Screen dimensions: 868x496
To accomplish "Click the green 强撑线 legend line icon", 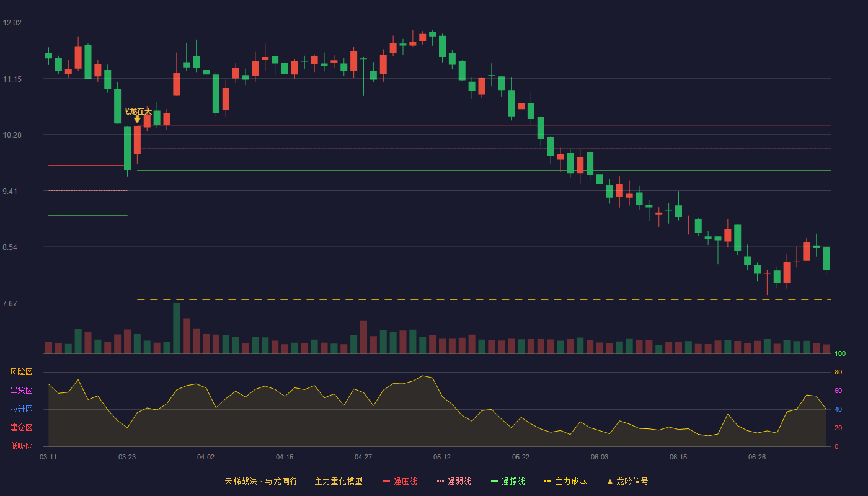I will tap(495, 481).
